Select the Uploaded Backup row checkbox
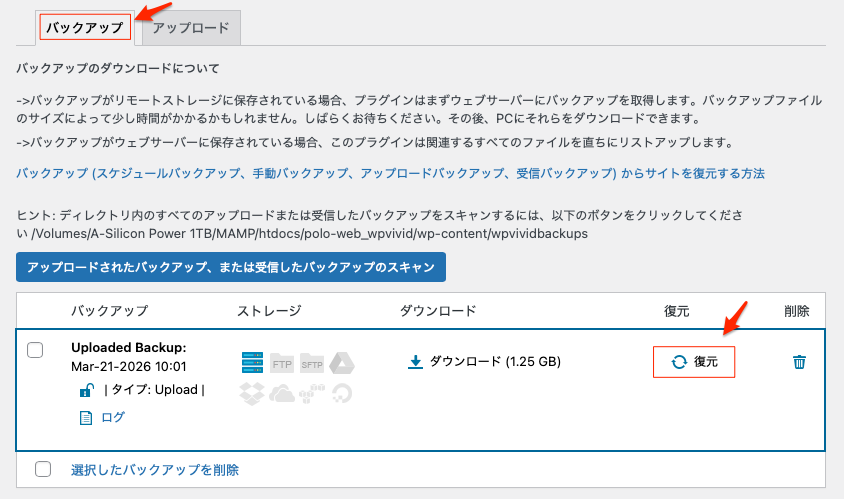 coord(35,349)
